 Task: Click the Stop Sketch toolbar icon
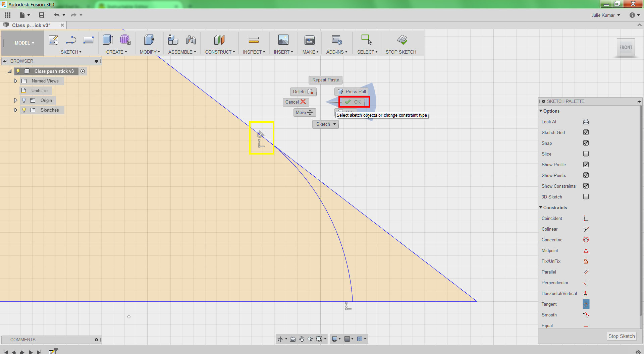[x=402, y=40]
